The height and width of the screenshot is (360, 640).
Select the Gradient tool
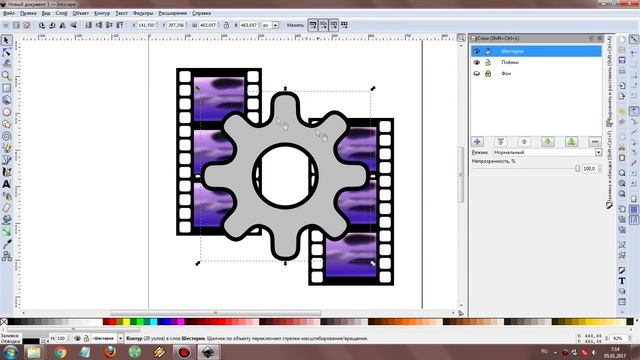[6, 232]
